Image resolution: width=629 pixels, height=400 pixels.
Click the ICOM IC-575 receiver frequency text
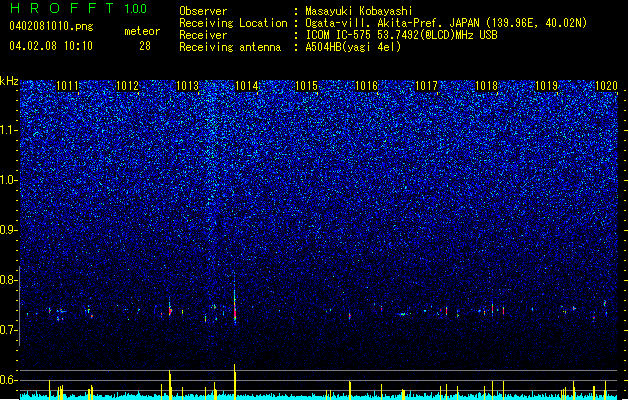(401, 35)
